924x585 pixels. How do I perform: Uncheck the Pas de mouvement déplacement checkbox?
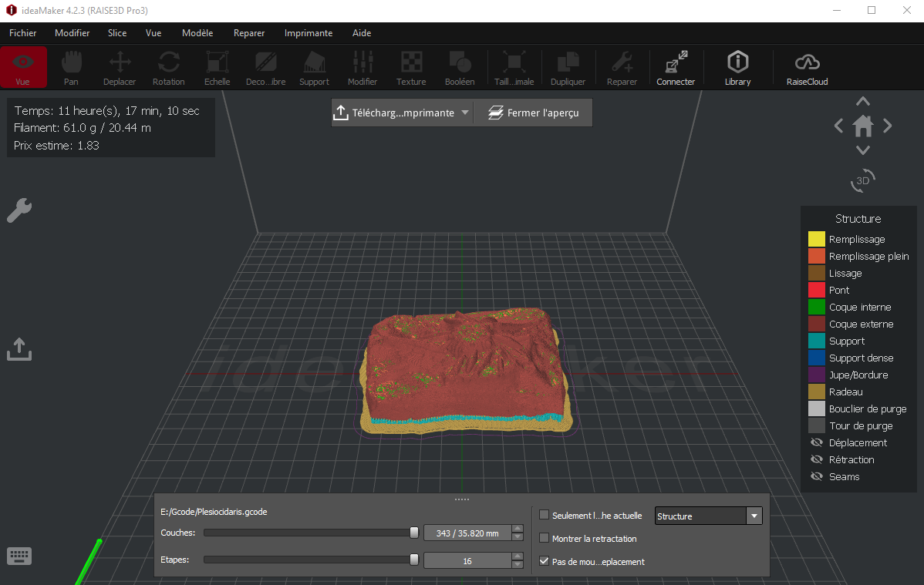[545, 561]
